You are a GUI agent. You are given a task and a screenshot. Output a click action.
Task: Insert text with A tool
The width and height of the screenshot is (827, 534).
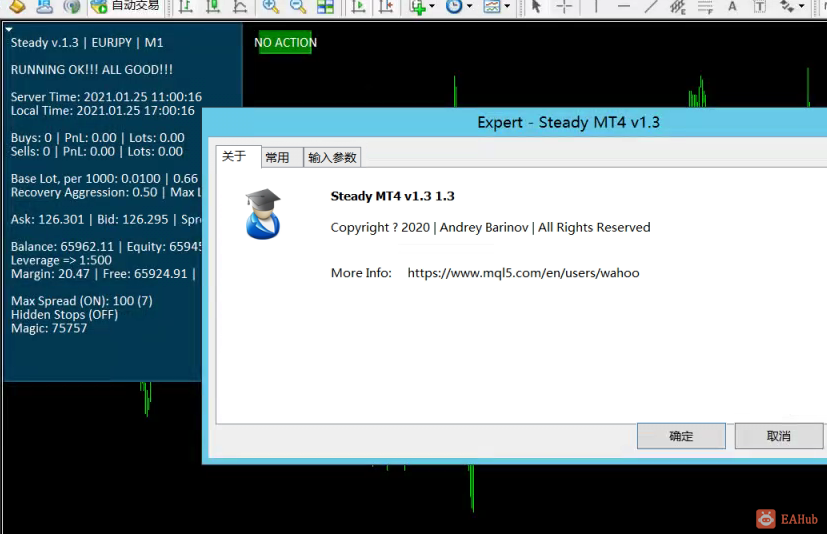tap(732, 6)
